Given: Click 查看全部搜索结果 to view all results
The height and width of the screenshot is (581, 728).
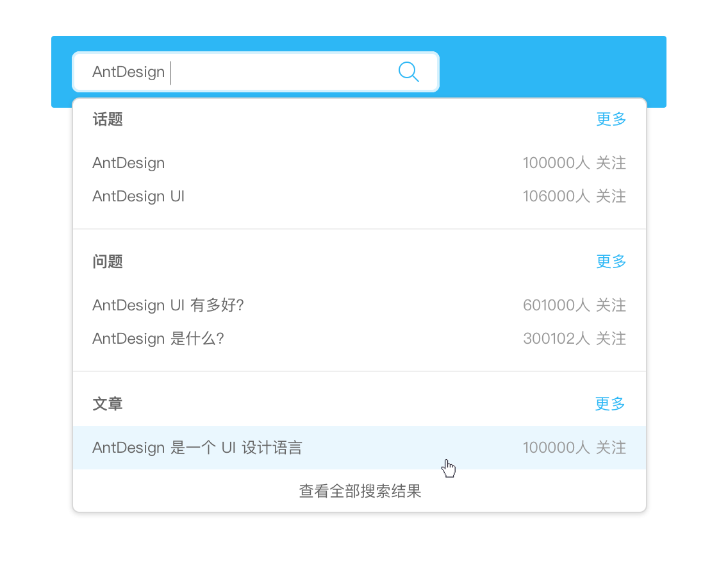Looking at the screenshot, I should (360, 492).
